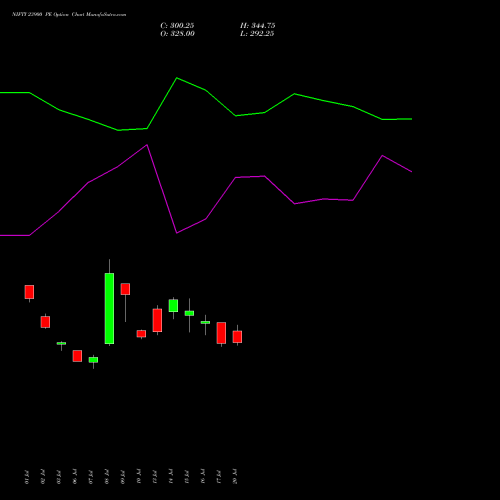The width and height of the screenshot is (500, 500).
Task: Select the high value 'H: 344.75'
Action: click(258, 26)
